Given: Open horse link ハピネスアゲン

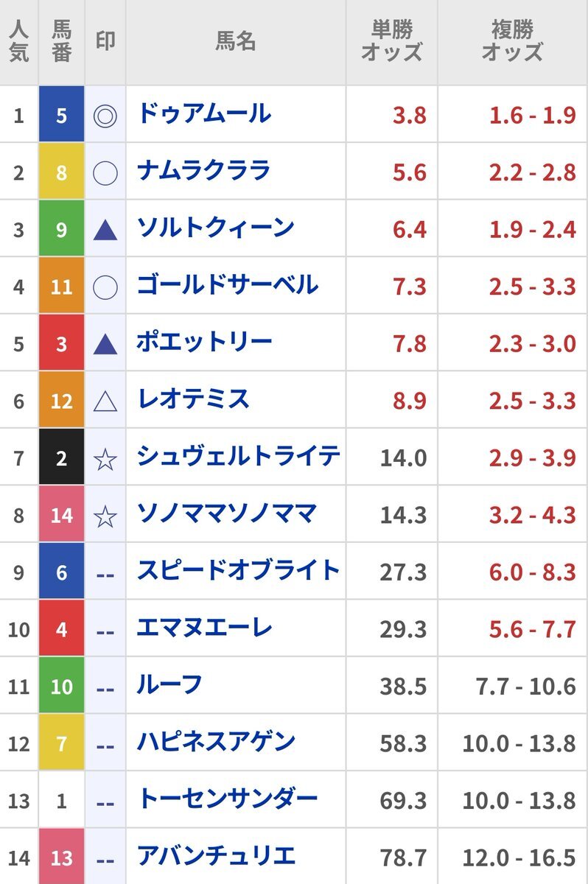Looking at the screenshot, I should pyautogui.click(x=217, y=742).
